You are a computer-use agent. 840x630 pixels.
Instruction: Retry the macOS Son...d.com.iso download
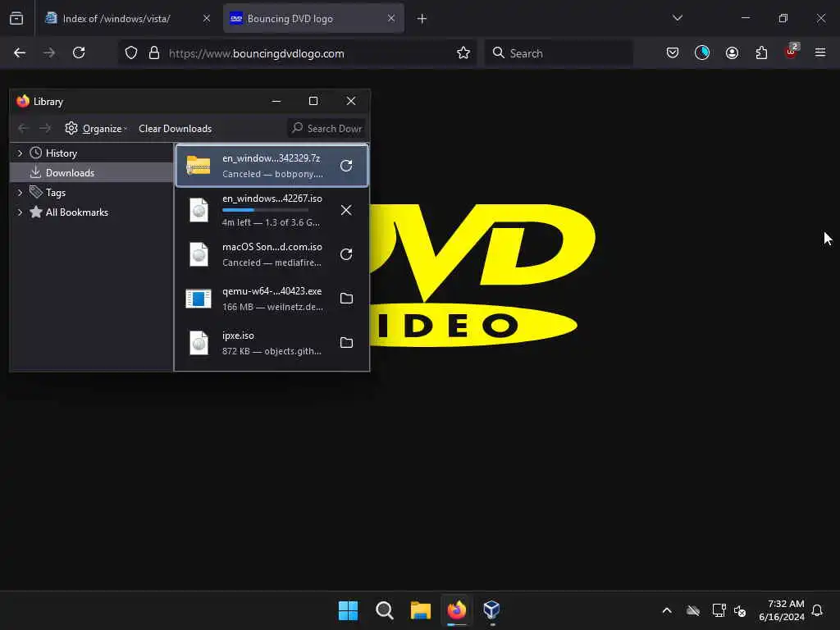point(346,254)
